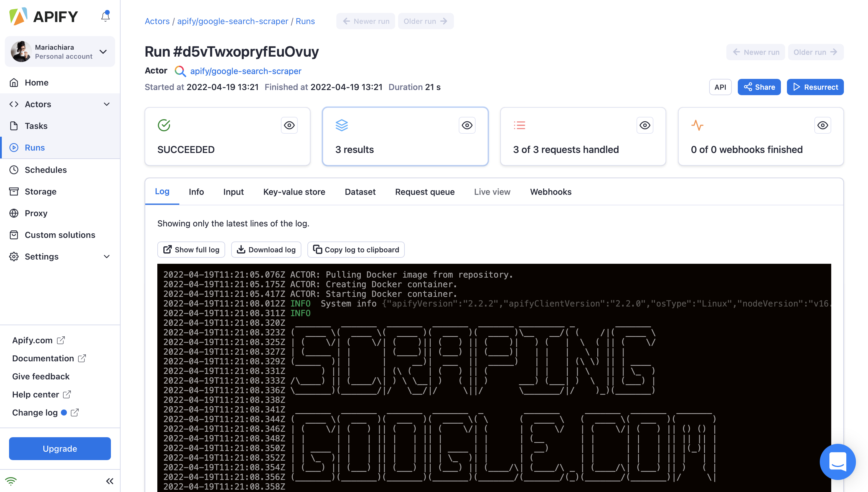Screen dimensions: 868x492
Task: Click the Tasks document icon
Action: point(14,126)
